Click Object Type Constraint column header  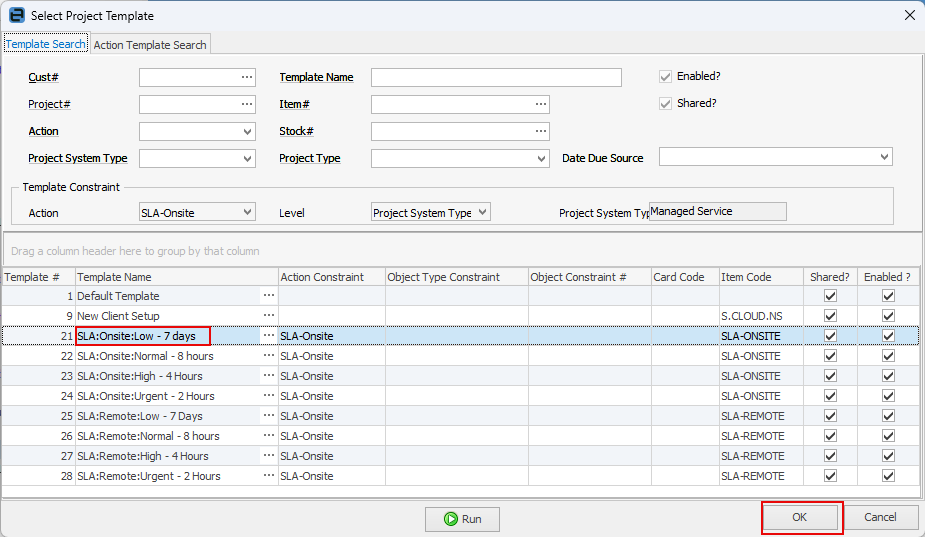point(457,277)
